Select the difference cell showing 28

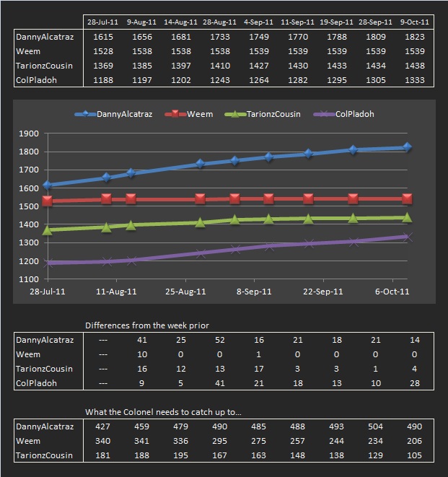415,383
